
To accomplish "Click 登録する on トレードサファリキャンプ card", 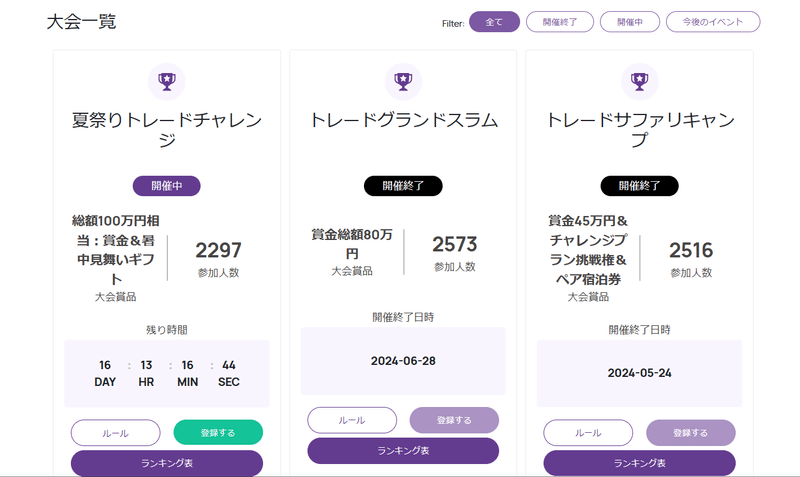I will [690, 433].
